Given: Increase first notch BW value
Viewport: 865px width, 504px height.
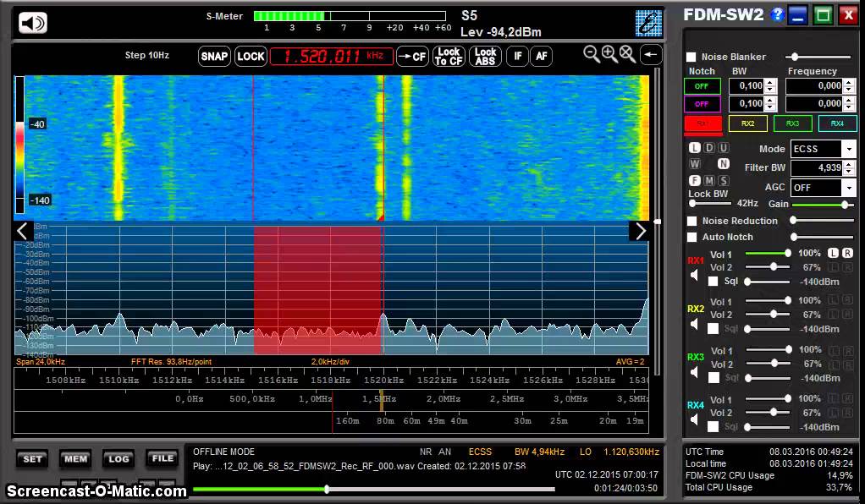Looking at the screenshot, I should [771, 82].
